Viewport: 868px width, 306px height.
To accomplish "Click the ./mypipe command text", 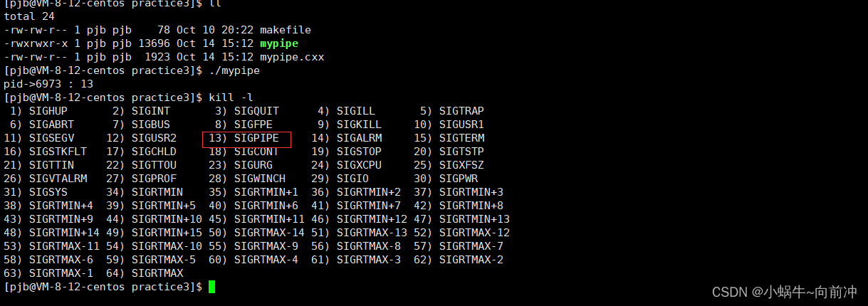I will (x=234, y=70).
